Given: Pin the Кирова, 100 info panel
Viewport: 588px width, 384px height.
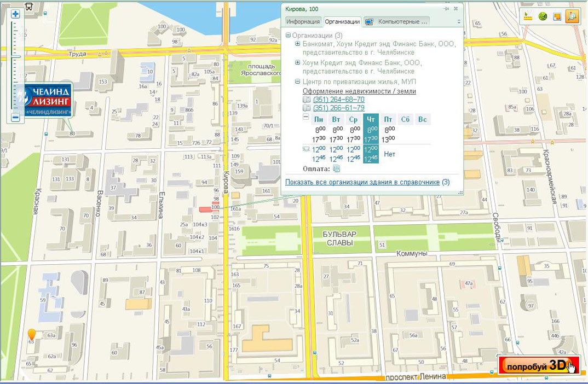Looking at the screenshot, I should 447,9.
